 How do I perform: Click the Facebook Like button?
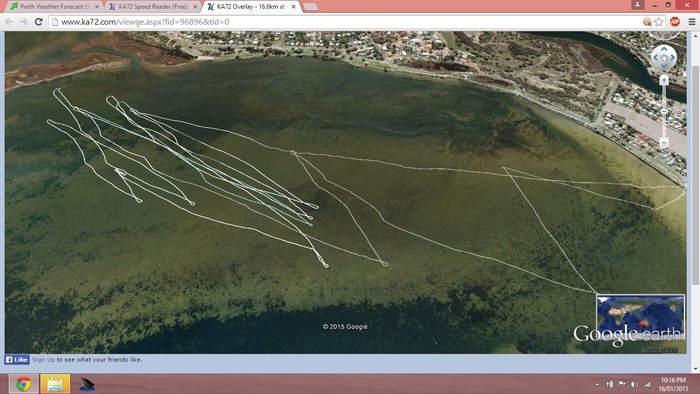pos(17,360)
